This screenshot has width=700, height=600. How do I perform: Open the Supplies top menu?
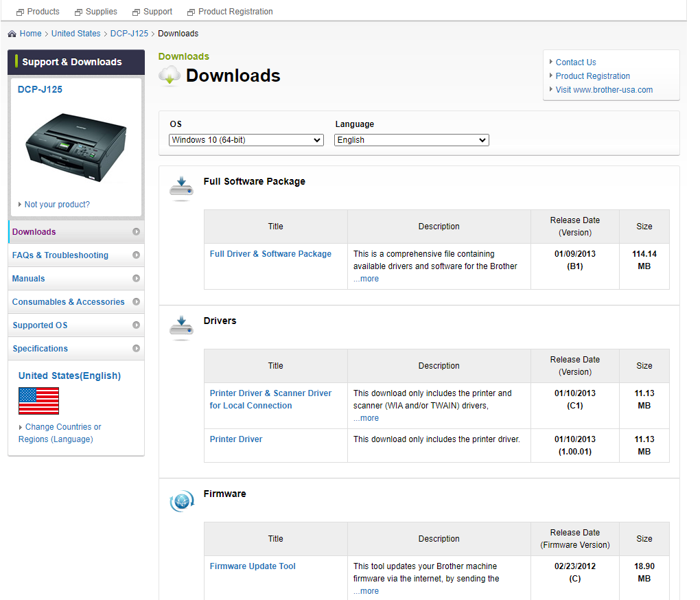coord(102,12)
